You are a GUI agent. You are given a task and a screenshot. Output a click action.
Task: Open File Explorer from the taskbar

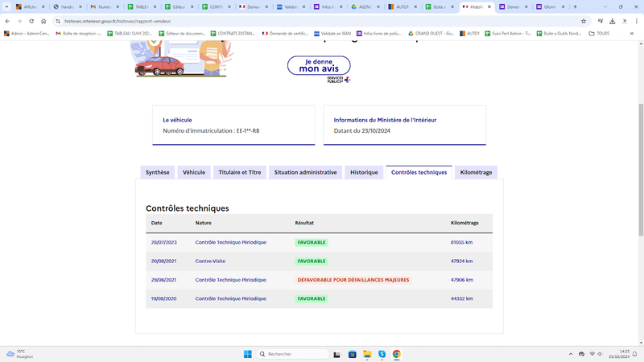coord(367,354)
